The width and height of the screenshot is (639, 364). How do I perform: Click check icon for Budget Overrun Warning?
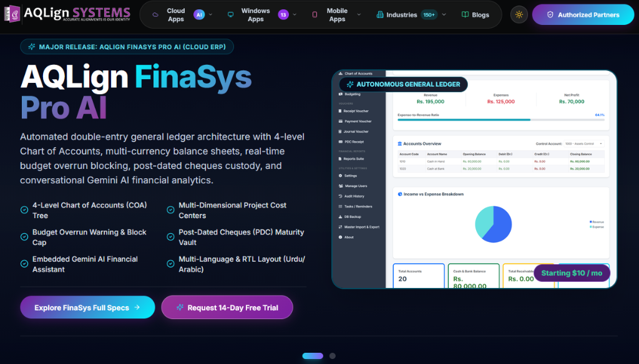coord(24,237)
